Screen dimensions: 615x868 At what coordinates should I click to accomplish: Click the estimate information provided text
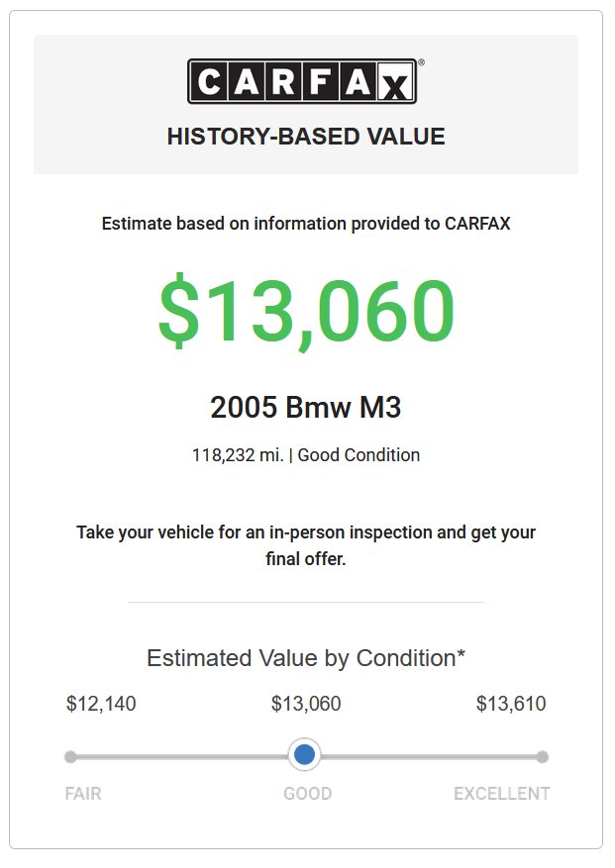coord(306,224)
